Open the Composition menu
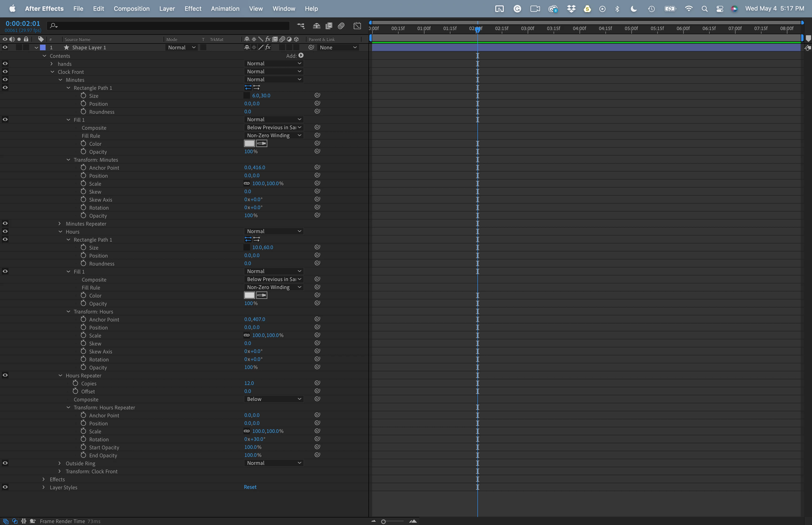The width and height of the screenshot is (812, 525). point(132,8)
